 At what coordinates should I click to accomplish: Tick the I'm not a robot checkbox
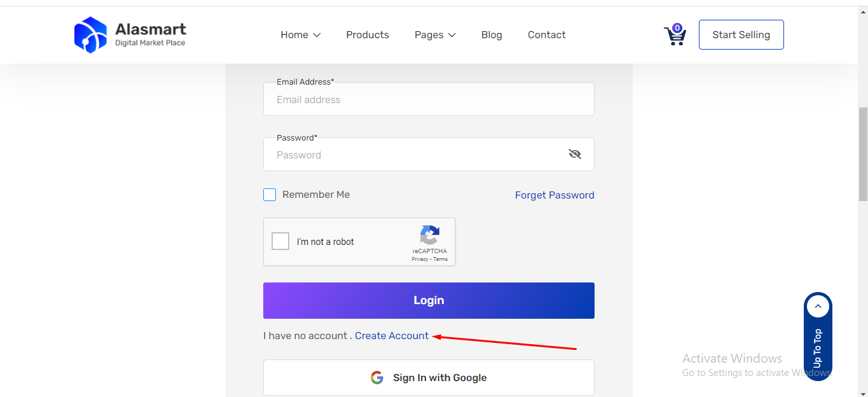(x=280, y=241)
